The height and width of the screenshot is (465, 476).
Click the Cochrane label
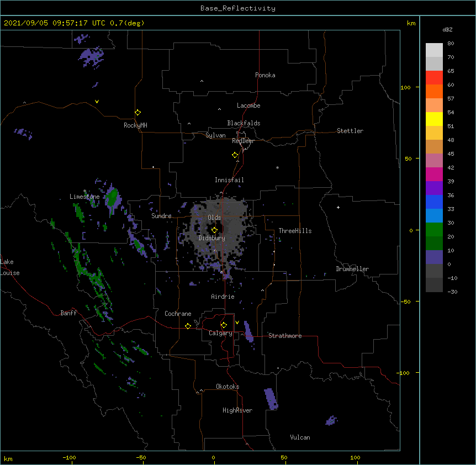coord(178,314)
